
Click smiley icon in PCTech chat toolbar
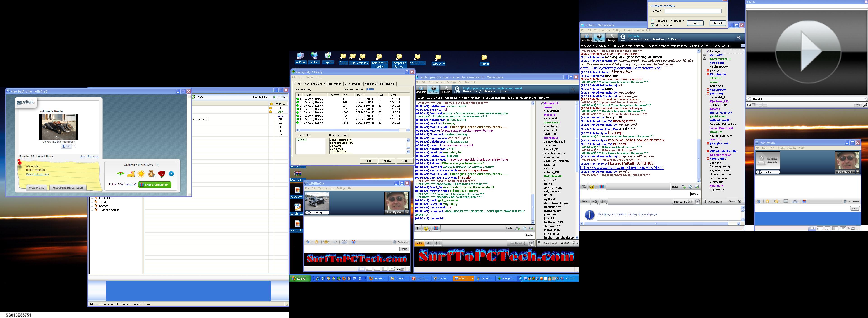592,187
